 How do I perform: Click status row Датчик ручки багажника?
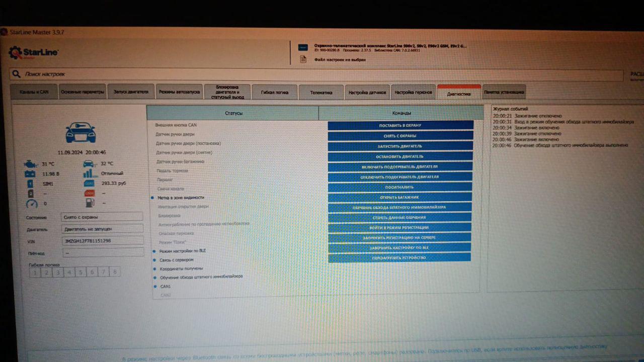click(x=180, y=161)
